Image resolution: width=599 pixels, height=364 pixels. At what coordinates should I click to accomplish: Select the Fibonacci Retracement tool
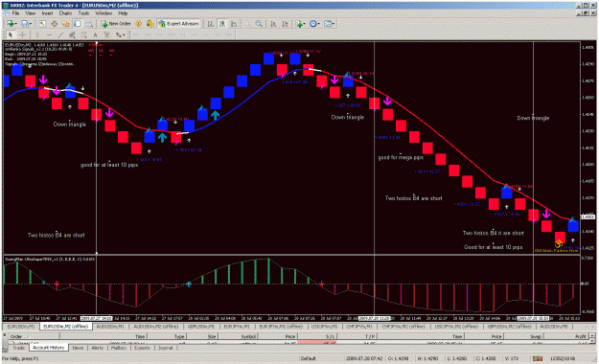pyautogui.click(x=83, y=35)
